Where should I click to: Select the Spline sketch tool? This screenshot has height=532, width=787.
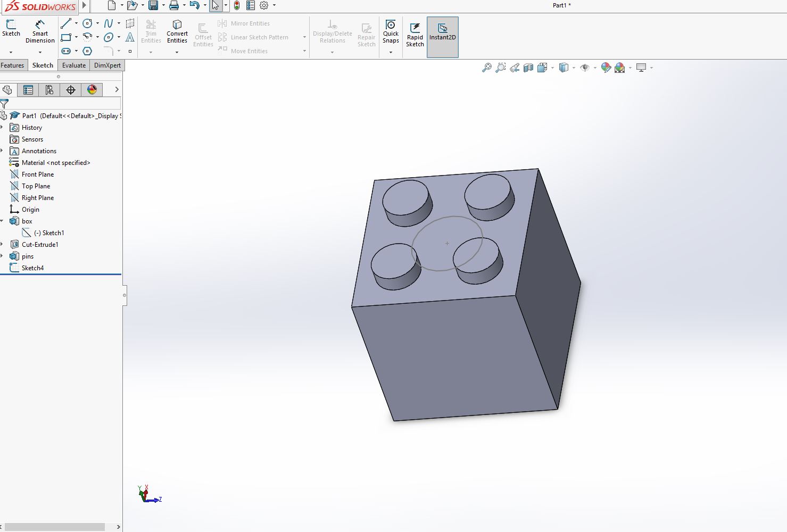pos(109,23)
